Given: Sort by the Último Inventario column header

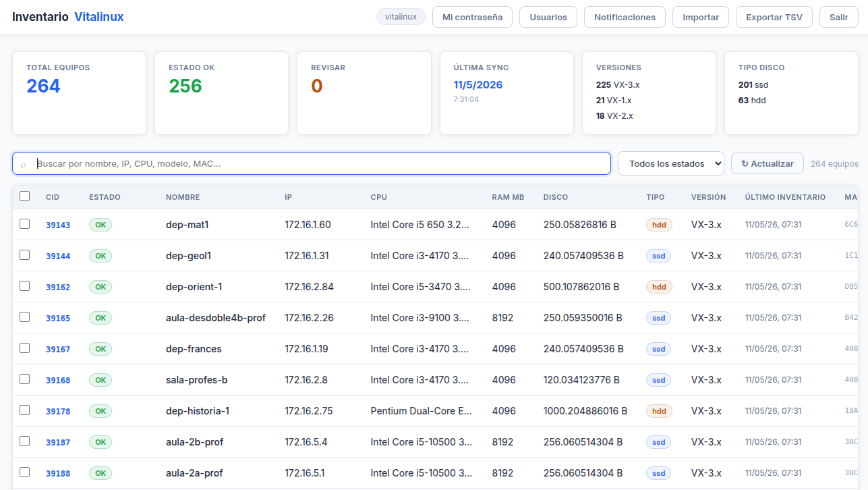Looking at the screenshot, I should coord(785,197).
